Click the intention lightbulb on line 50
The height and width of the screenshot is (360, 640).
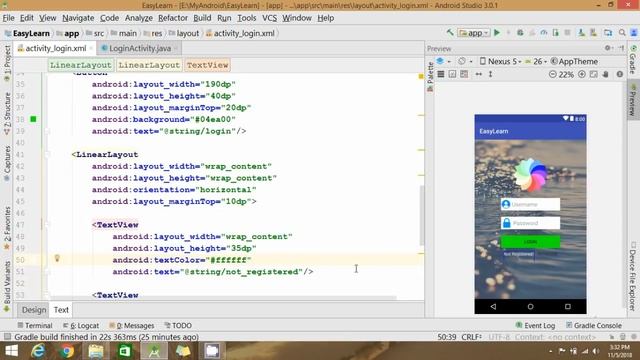point(57,258)
